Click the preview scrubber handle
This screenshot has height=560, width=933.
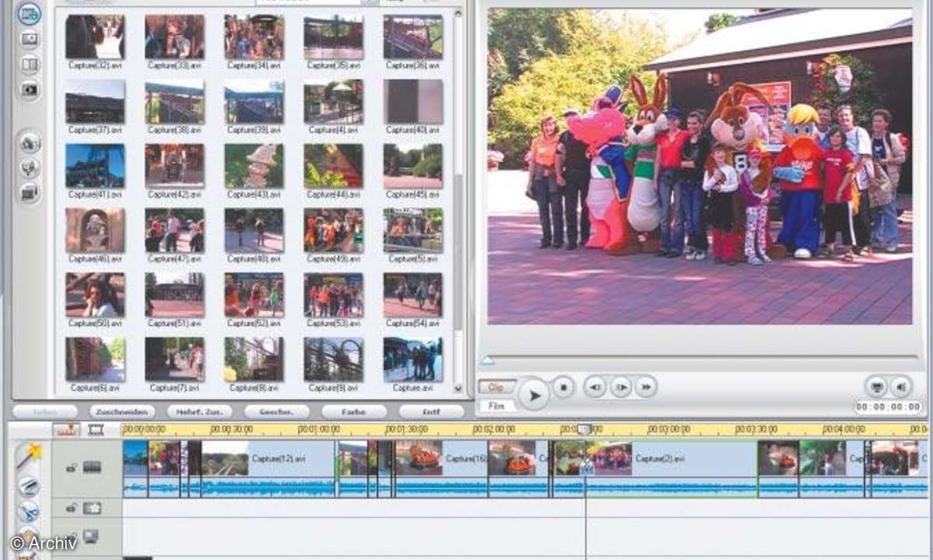[x=487, y=360]
